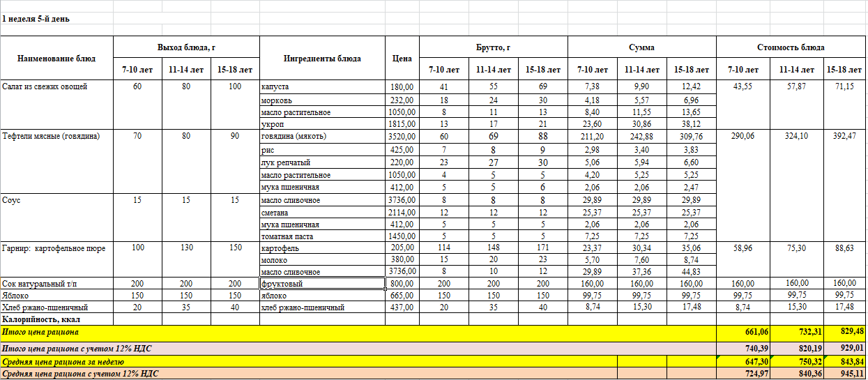Image resolution: width=868 pixels, height=380 pixels.
Task: Select 'Средняя цена рациона за неделю' label
Action: tap(64, 362)
